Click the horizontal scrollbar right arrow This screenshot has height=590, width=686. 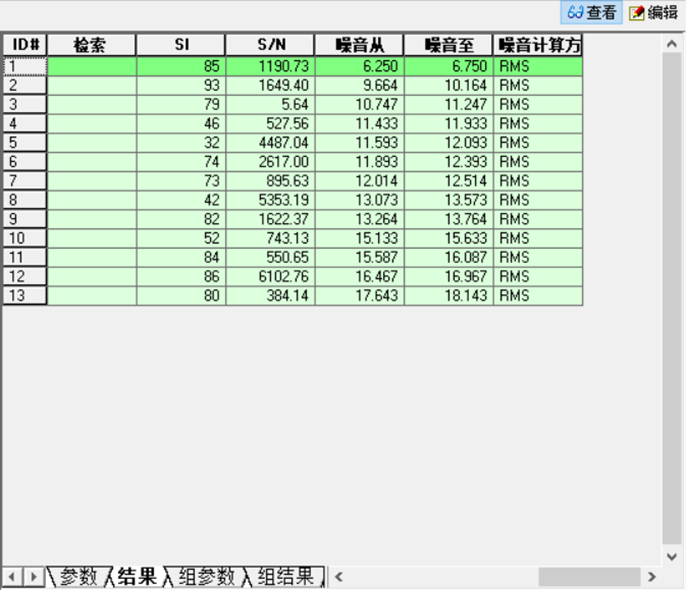652,577
